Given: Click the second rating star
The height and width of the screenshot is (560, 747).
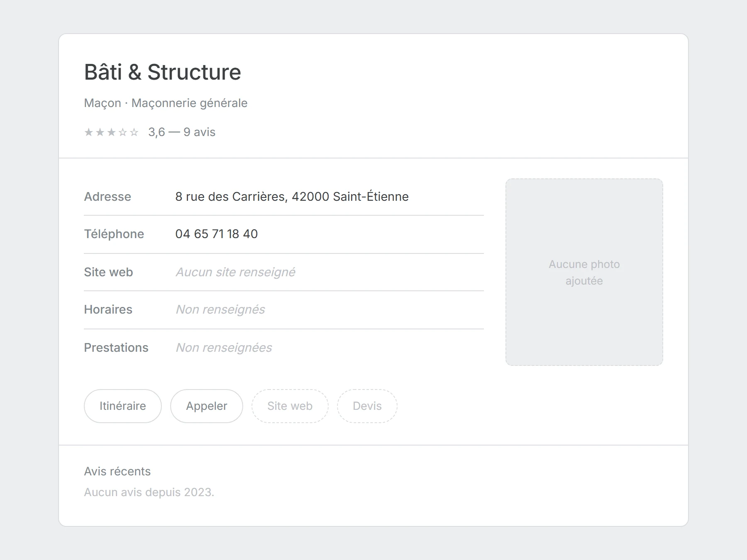Looking at the screenshot, I should click(x=100, y=132).
